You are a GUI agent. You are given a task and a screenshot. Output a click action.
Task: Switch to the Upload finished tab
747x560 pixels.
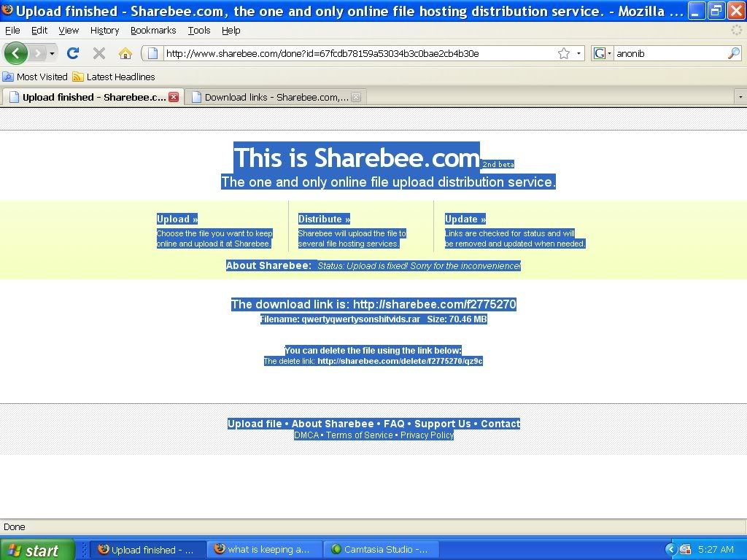pyautogui.click(x=93, y=97)
